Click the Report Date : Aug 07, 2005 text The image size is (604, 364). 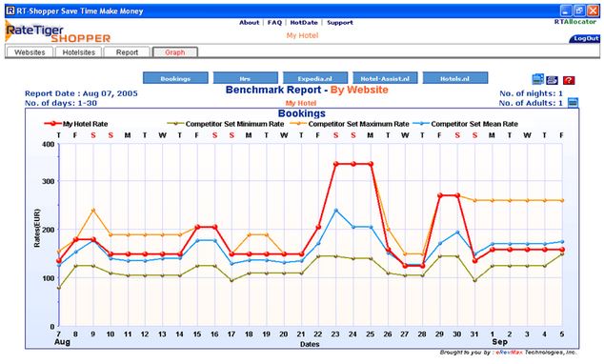[81, 93]
